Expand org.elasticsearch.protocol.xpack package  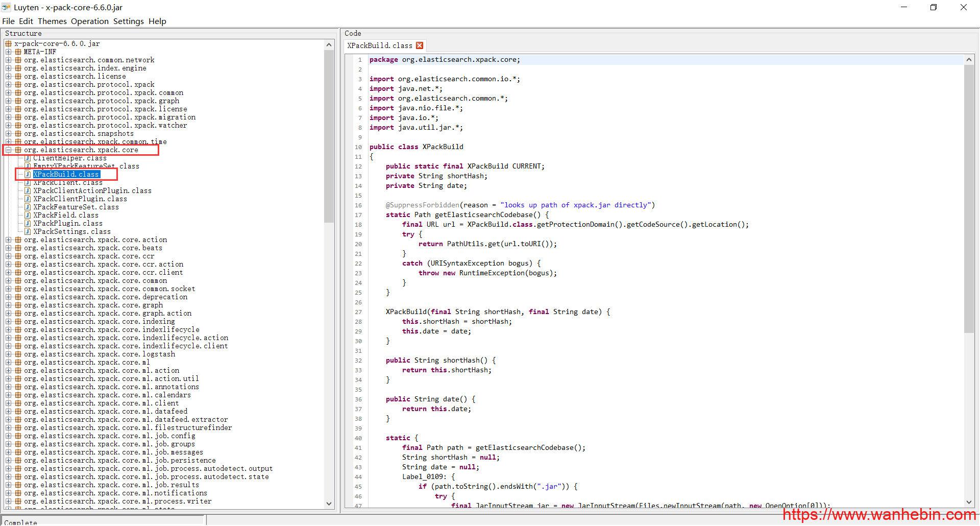[x=9, y=85]
